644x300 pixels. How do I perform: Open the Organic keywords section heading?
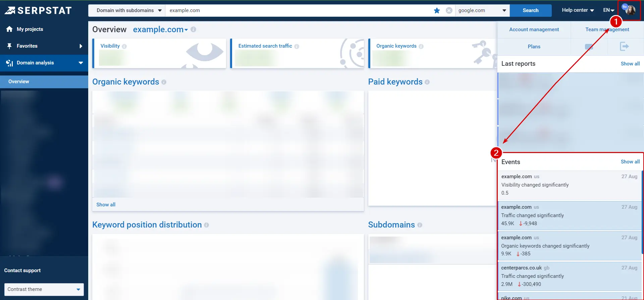point(126,82)
